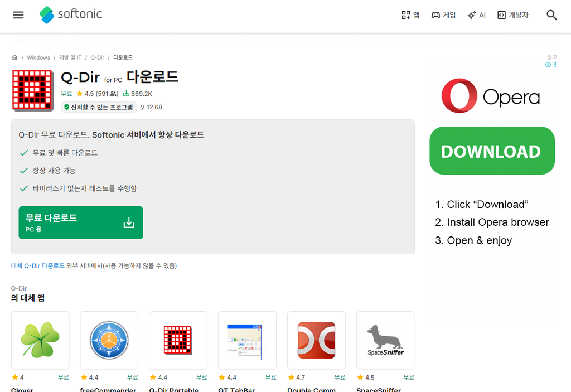Open the QT TabBar thumbnail
Viewport: 571px width, 392px height.
click(247, 340)
